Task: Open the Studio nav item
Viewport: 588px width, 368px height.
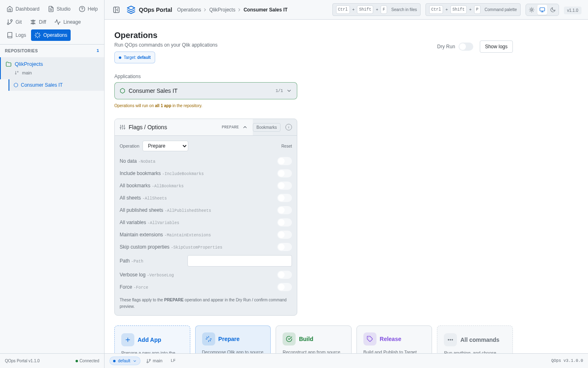Action: [x=59, y=9]
